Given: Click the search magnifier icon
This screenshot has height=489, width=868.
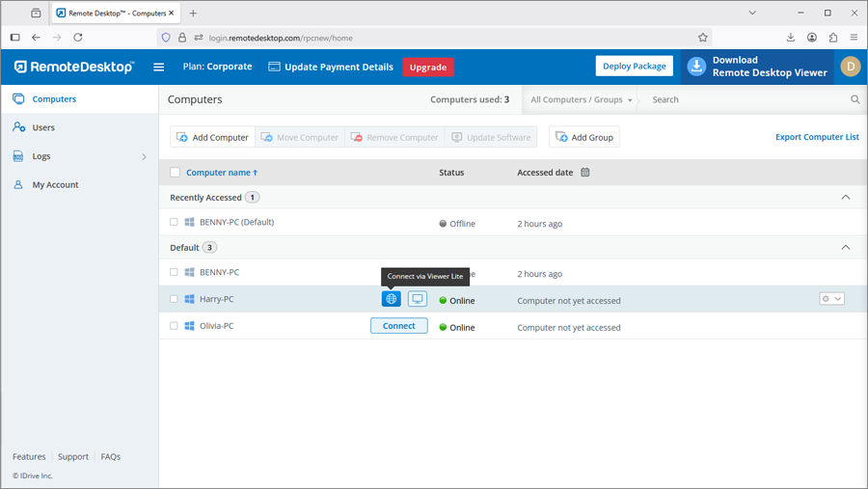Looking at the screenshot, I should (x=854, y=99).
